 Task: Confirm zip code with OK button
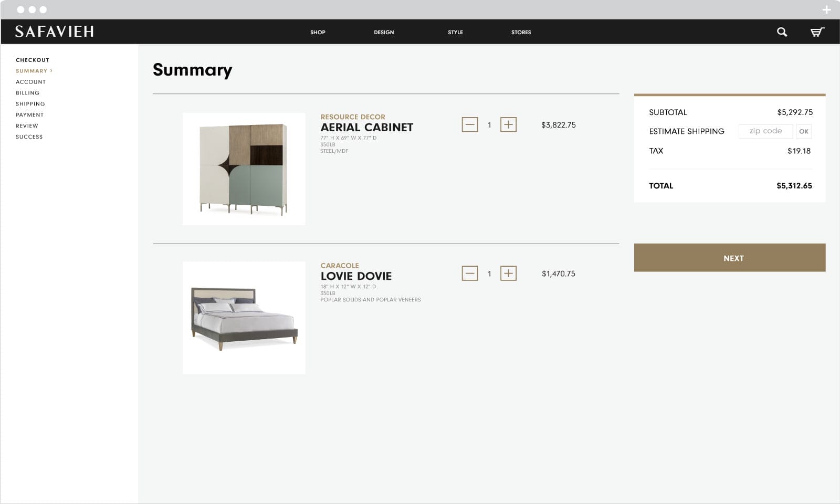coord(803,131)
